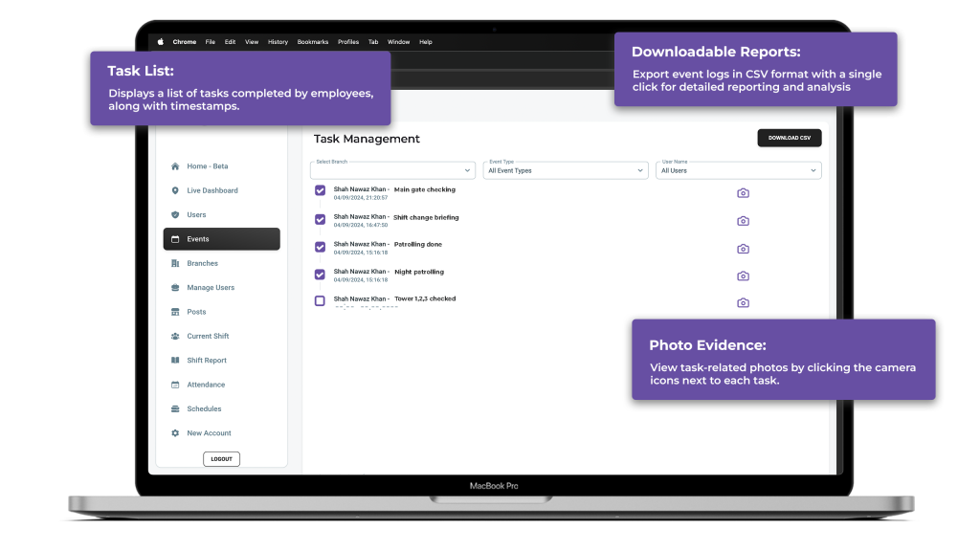Uncheck the Main gate checking task checkbox
The image size is (980, 551).
point(321,191)
